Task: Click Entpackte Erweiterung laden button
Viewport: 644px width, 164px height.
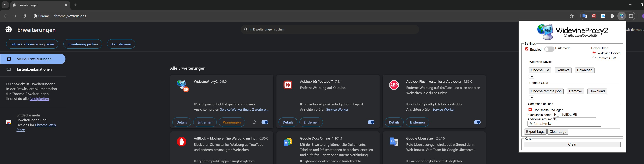Action: [x=32, y=44]
